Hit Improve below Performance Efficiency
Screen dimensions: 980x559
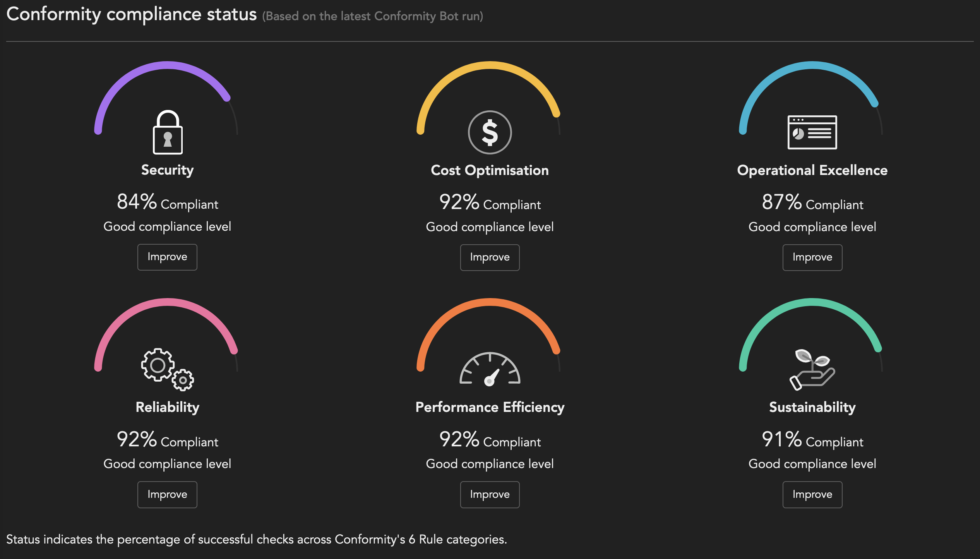(490, 494)
